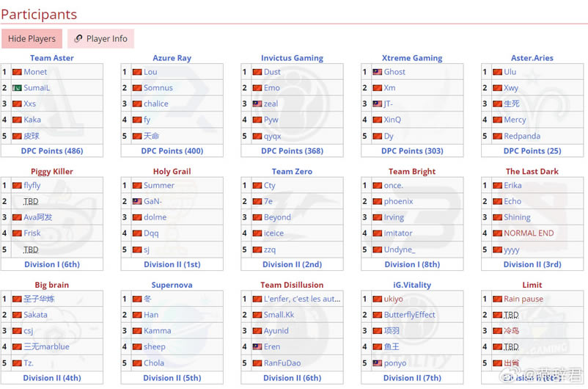
Task: Click the link icon in Player Info
Action: pyautogui.click(x=78, y=39)
